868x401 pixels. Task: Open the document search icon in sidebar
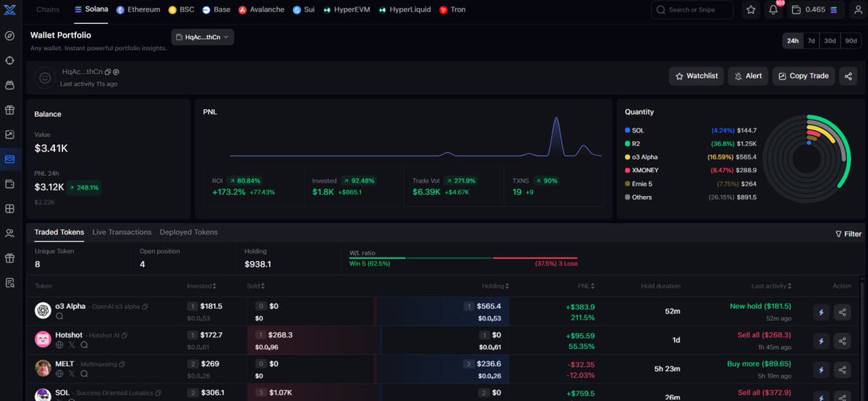click(9, 282)
